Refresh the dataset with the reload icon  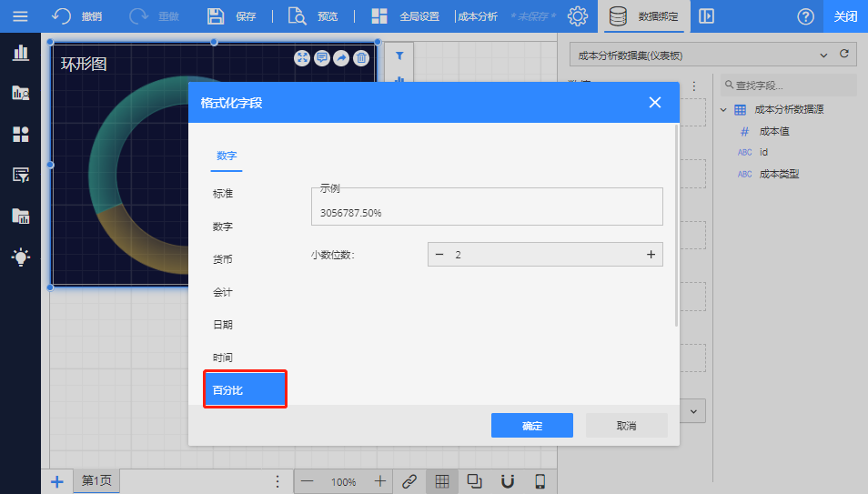coord(844,55)
